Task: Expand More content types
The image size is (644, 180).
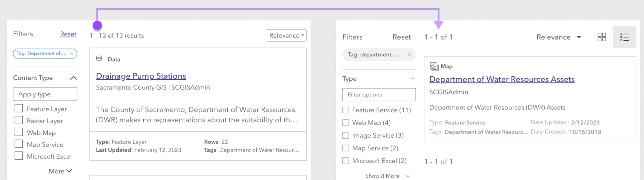Action: pos(60,171)
